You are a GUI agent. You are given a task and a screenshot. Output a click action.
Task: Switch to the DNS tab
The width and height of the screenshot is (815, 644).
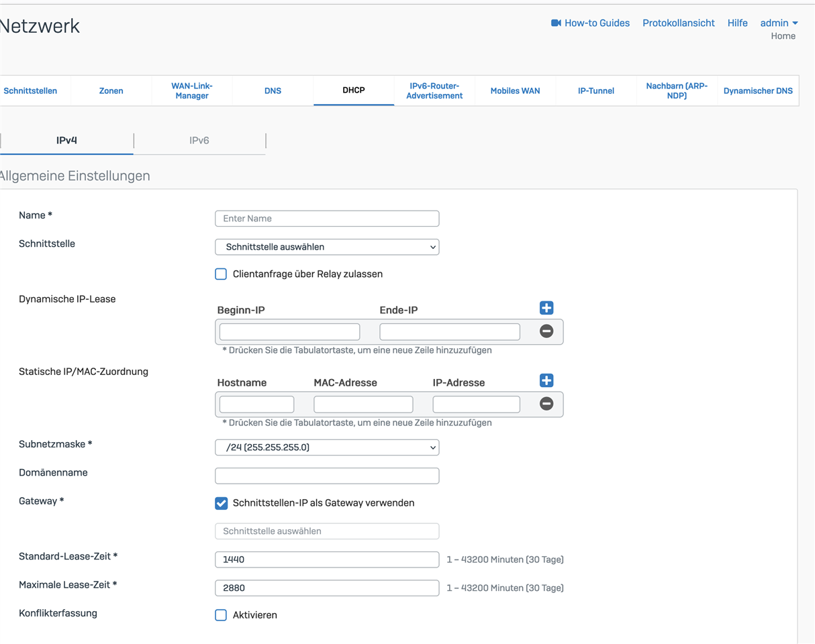tap(273, 91)
